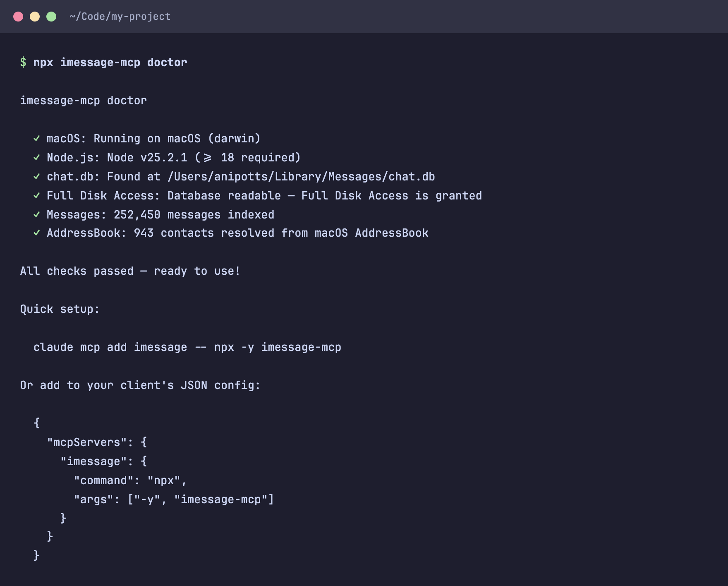
Task: Click the green dollar prompt symbol
Action: [24, 62]
